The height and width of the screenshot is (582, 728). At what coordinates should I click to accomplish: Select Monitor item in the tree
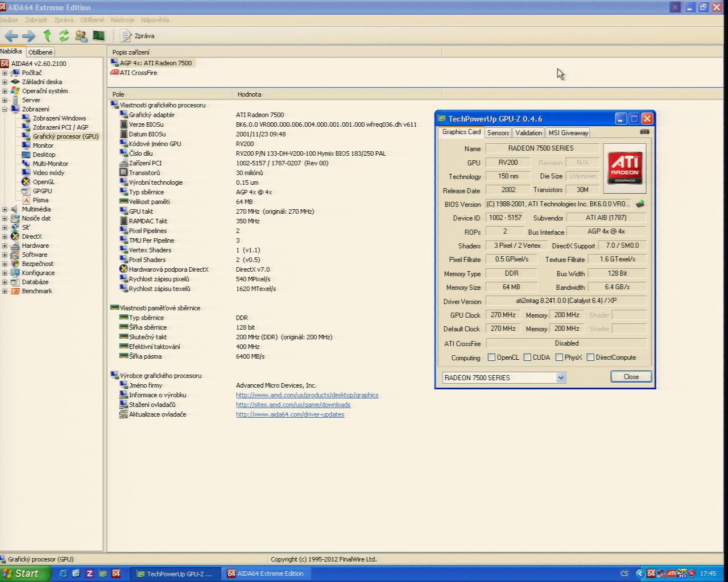tap(43, 145)
